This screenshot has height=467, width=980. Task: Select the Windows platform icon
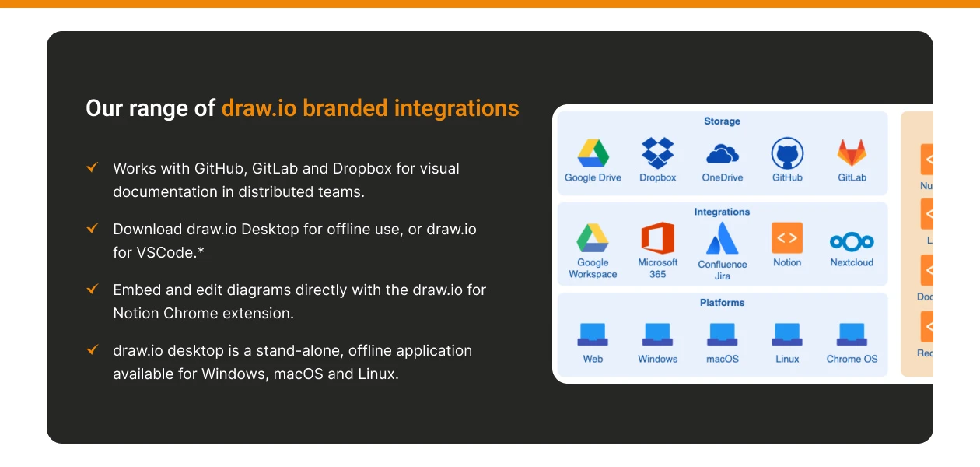pyautogui.click(x=657, y=335)
